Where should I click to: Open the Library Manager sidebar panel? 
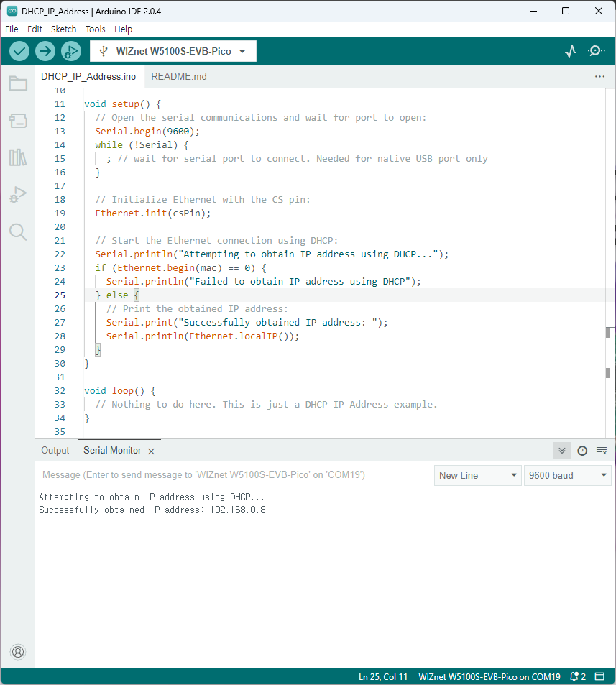pos(18,157)
